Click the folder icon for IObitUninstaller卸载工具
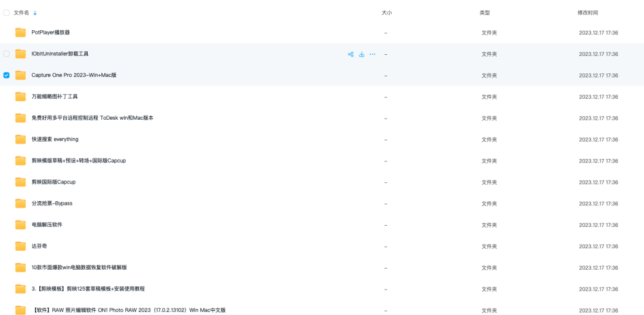This screenshot has height=315, width=644. point(20,54)
